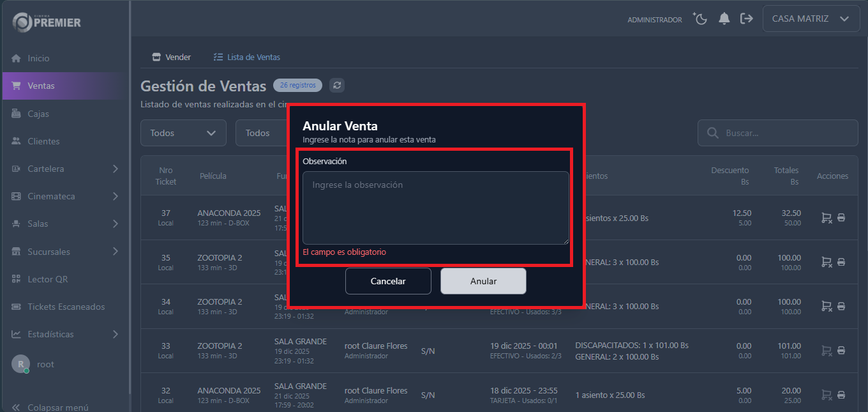Click the Cancelar button in the dialog
Viewport: 868px width, 412px height.
388,281
